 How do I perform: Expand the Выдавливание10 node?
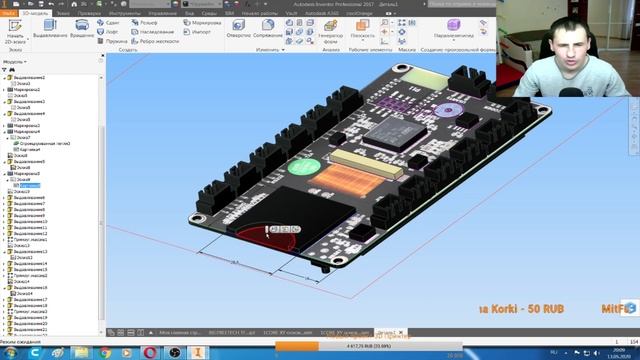click(x=4, y=222)
